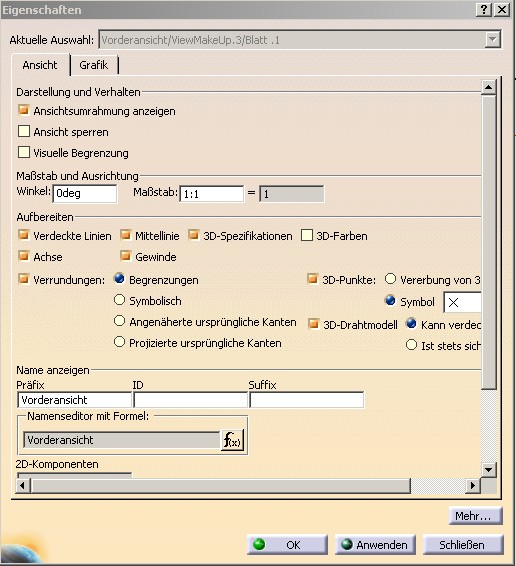Open the formula editor f(x) button
The height and width of the screenshot is (566, 516).
coord(232,440)
